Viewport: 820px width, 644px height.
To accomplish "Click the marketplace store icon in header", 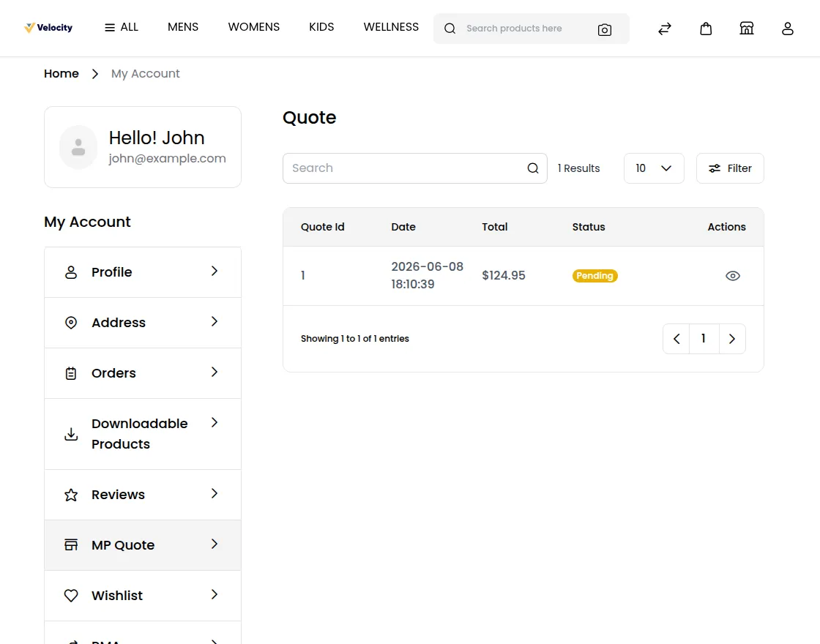I will (x=747, y=29).
